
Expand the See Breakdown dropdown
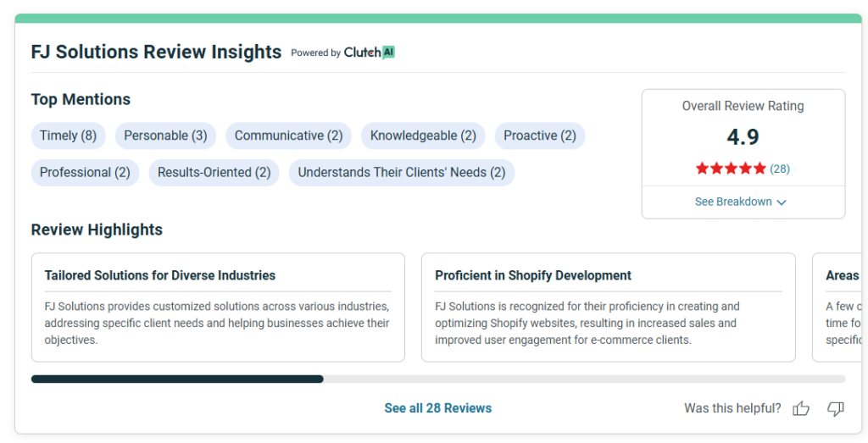tap(741, 202)
